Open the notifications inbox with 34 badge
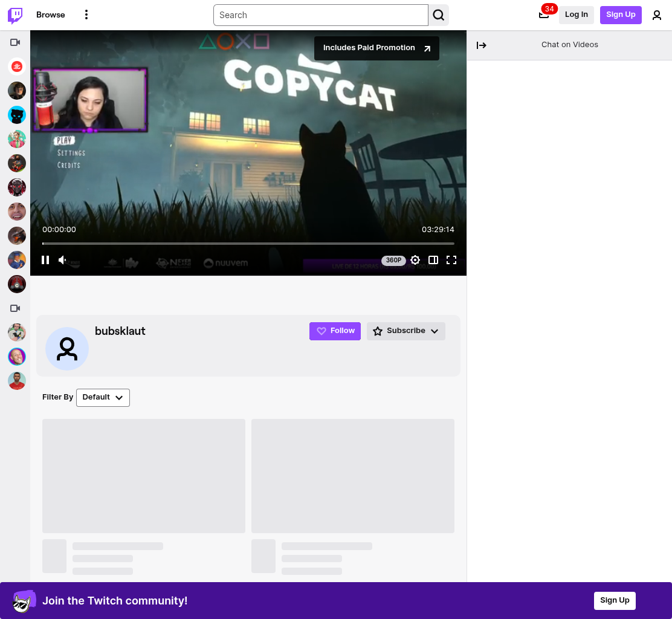The height and width of the screenshot is (619, 672). point(544,15)
